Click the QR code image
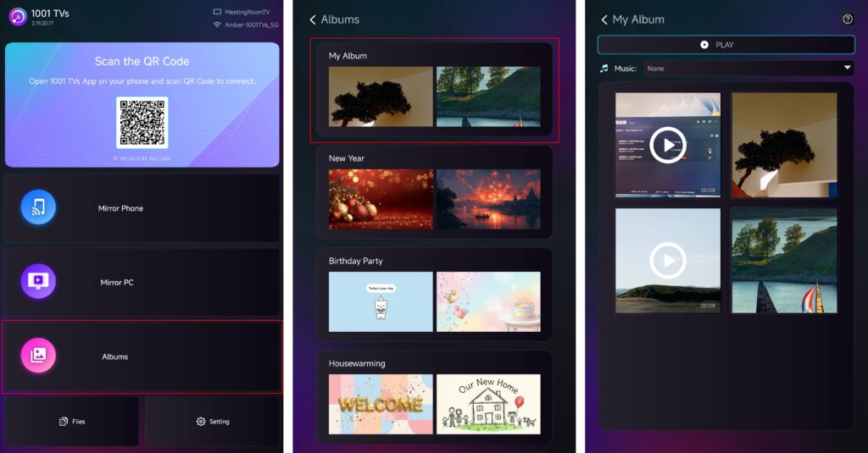The image size is (868, 453). (x=142, y=122)
